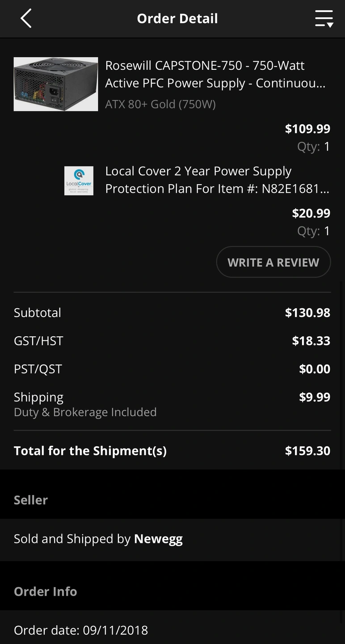Tap the Total for the Shipment(s) amount
This screenshot has width=345, height=644.
click(307, 451)
